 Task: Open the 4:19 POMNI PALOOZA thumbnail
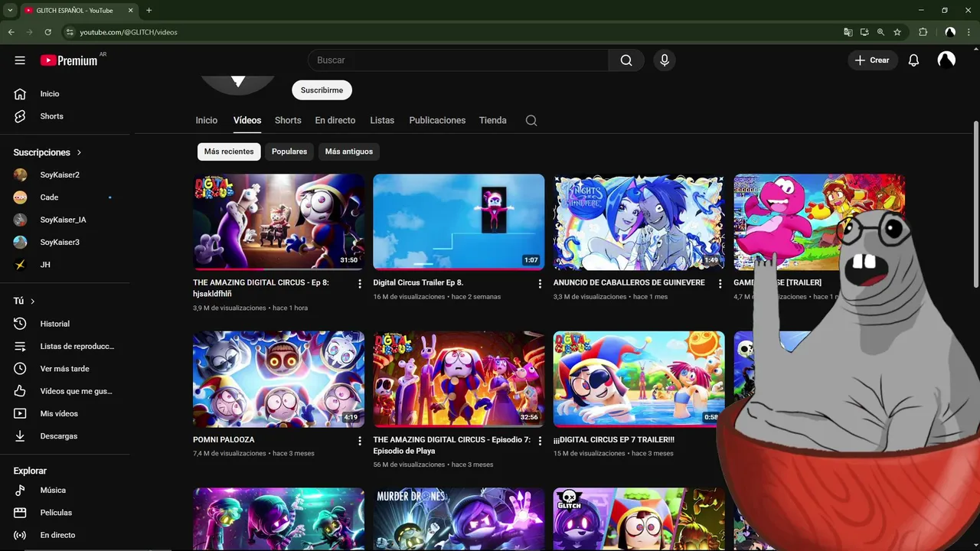point(279,379)
